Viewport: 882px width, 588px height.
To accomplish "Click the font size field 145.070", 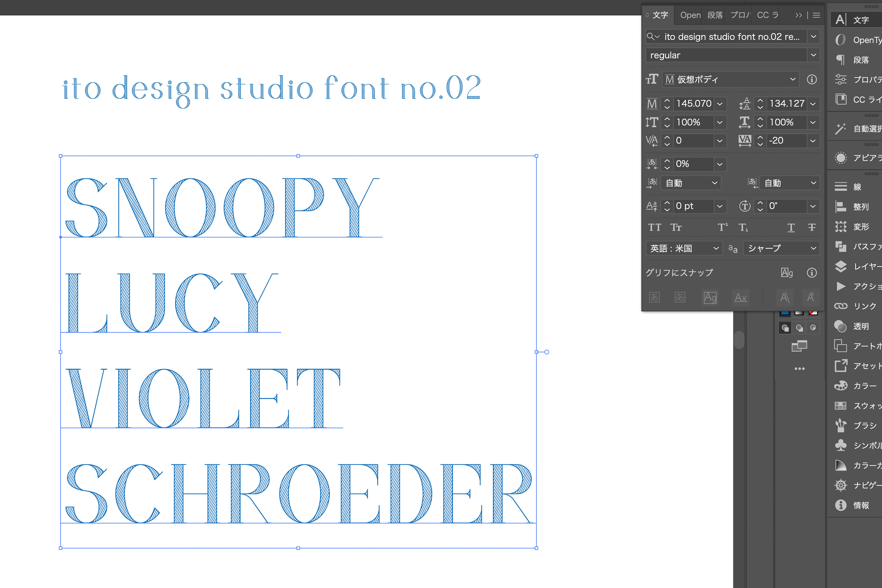I will (693, 104).
